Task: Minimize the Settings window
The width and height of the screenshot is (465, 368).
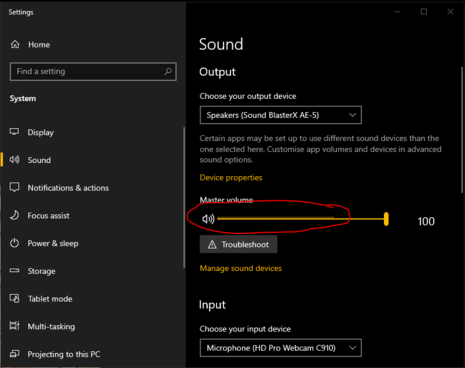Action: click(397, 12)
